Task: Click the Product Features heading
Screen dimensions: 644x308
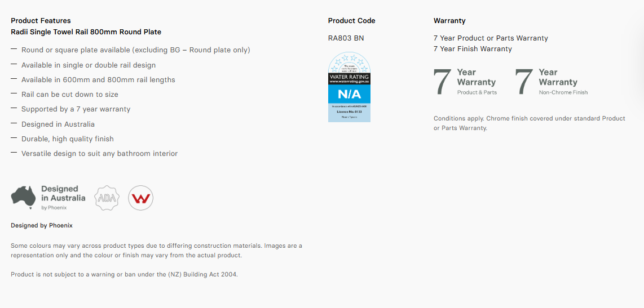Action: pyautogui.click(x=41, y=20)
